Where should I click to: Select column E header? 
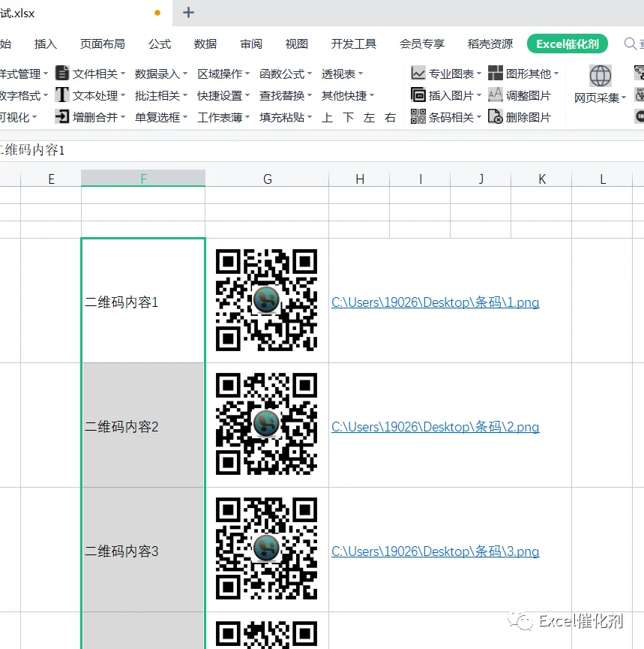click(51, 179)
